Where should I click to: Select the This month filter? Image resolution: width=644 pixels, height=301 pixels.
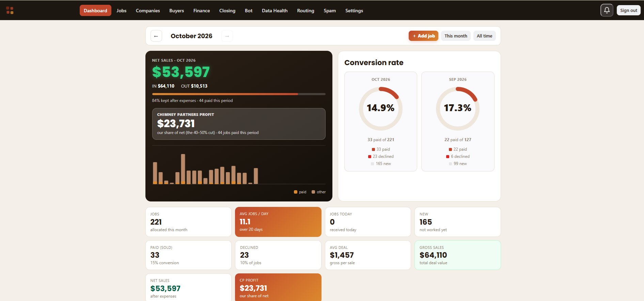click(456, 36)
